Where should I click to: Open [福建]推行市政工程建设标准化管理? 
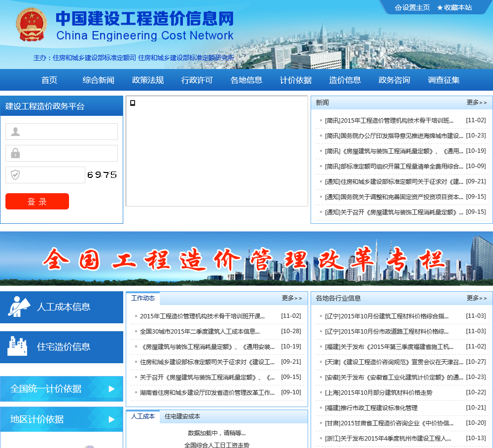[371, 408]
